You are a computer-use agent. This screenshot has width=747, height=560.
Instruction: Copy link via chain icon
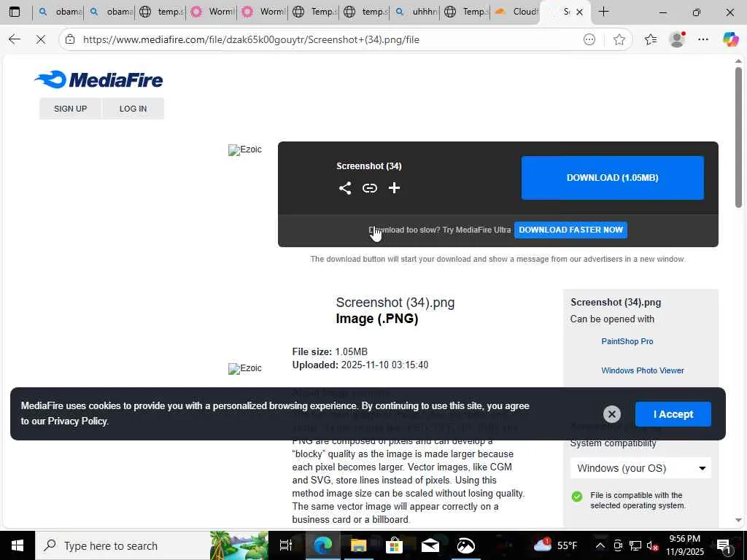pos(370,188)
